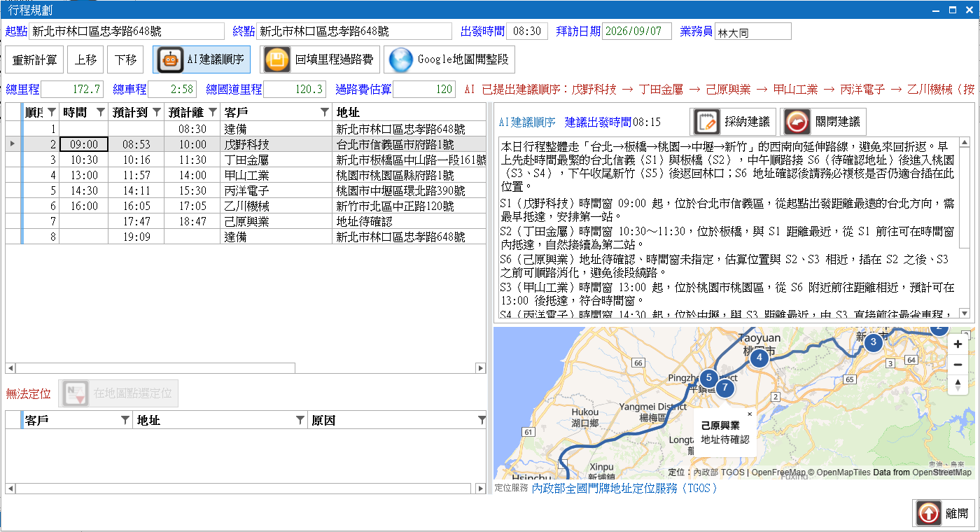Click the 總里程 172.7 field

pos(72,89)
